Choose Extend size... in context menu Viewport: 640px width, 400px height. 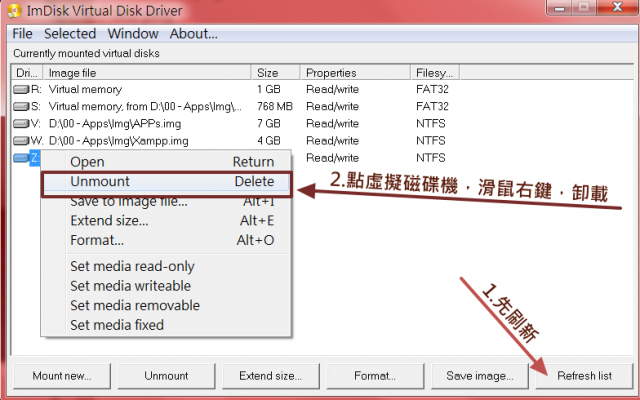[166, 221]
